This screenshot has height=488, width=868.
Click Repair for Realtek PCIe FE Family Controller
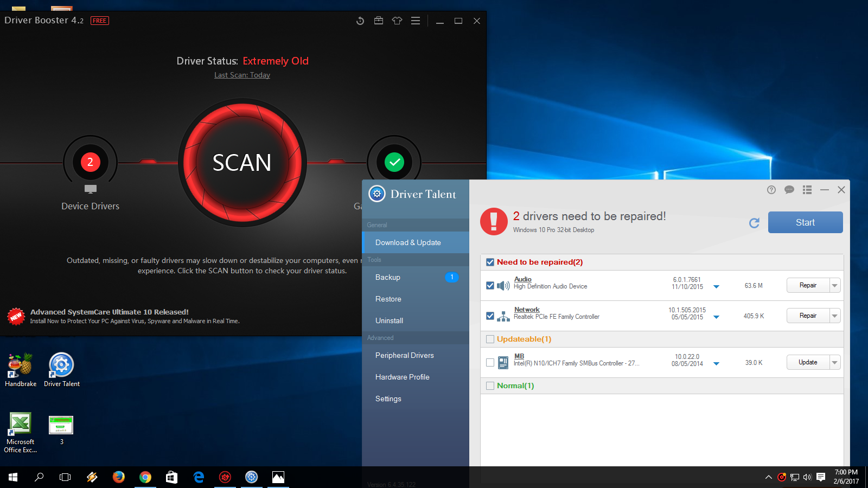[x=808, y=316]
